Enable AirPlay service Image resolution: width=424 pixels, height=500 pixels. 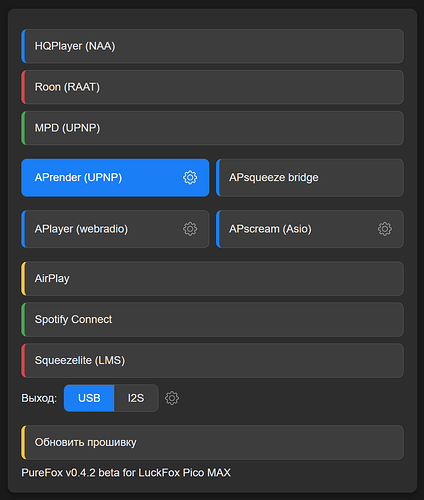coord(212,278)
